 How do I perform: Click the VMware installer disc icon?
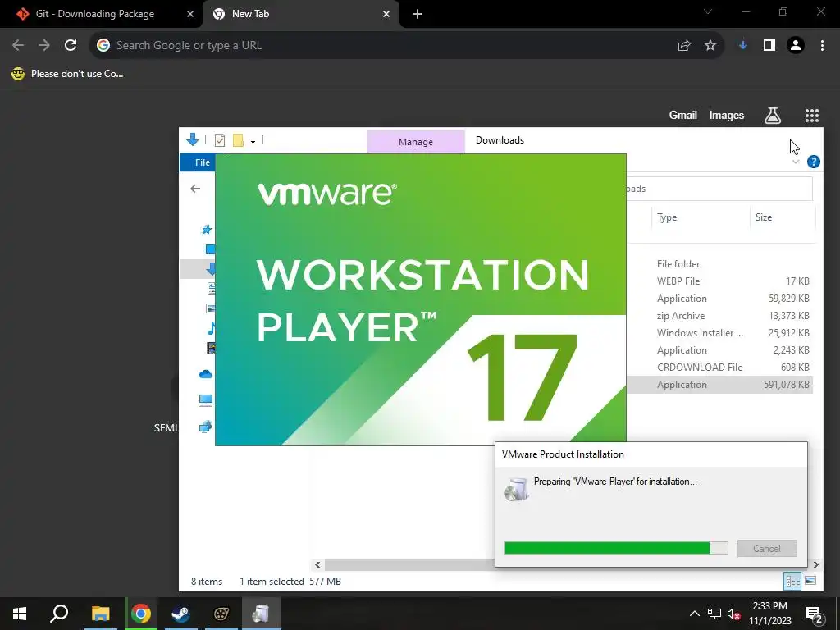[x=517, y=489]
